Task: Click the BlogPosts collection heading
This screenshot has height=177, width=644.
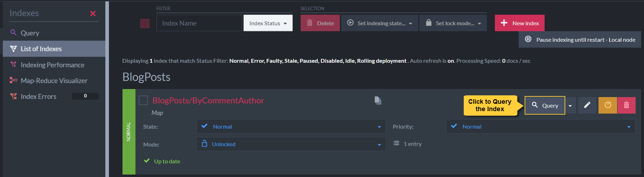Action: pos(146,77)
